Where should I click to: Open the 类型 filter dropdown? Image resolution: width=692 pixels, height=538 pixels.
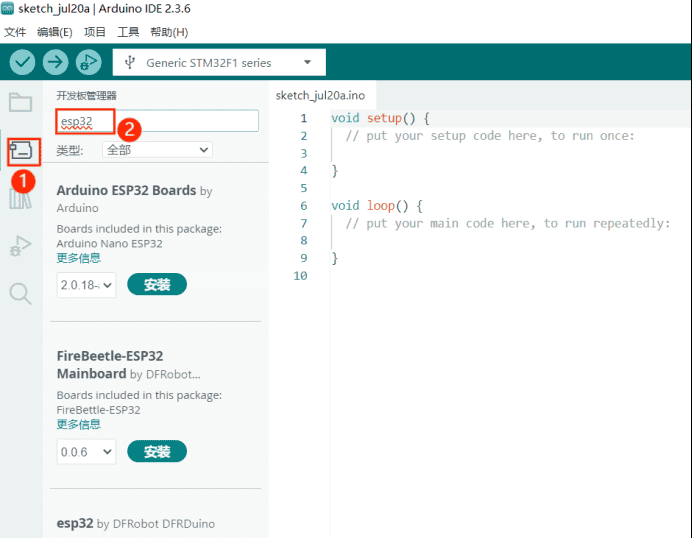157,150
